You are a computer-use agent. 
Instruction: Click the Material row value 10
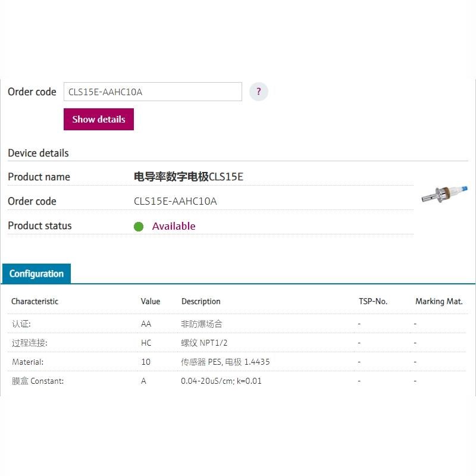pyautogui.click(x=146, y=362)
